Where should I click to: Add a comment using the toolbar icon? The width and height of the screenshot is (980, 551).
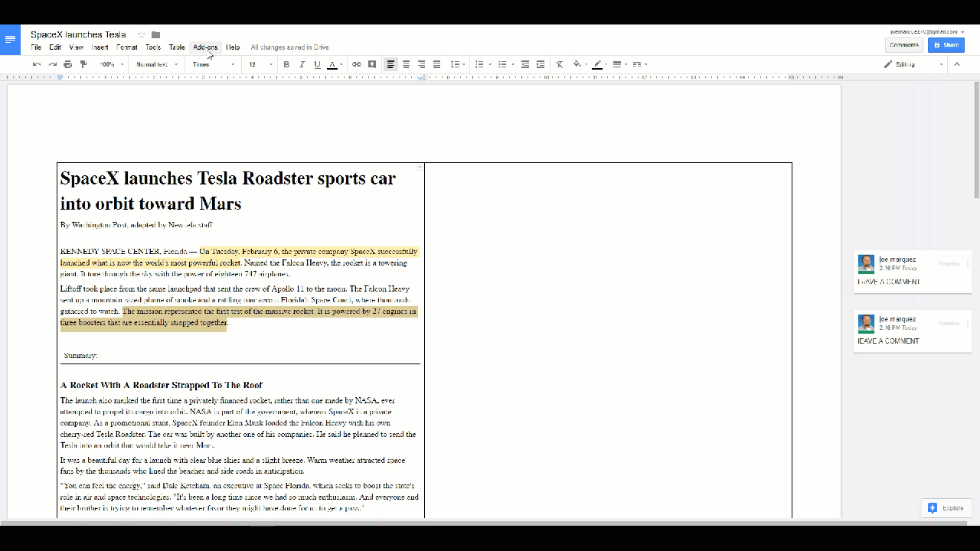(372, 64)
